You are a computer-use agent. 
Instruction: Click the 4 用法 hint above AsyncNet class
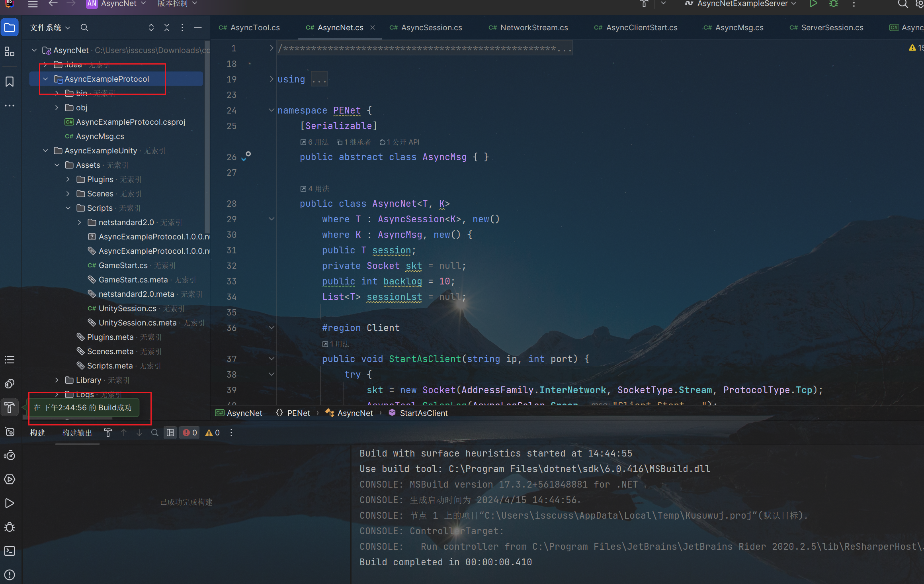point(315,189)
